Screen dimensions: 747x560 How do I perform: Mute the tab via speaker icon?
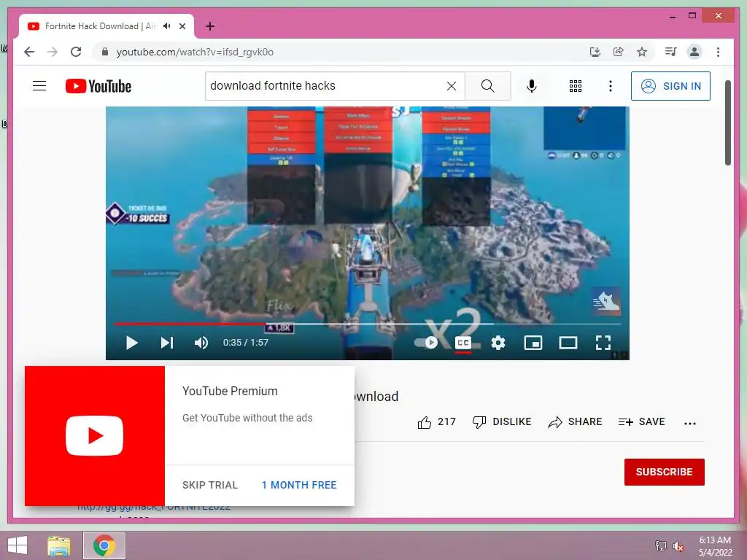pyautogui.click(x=167, y=26)
